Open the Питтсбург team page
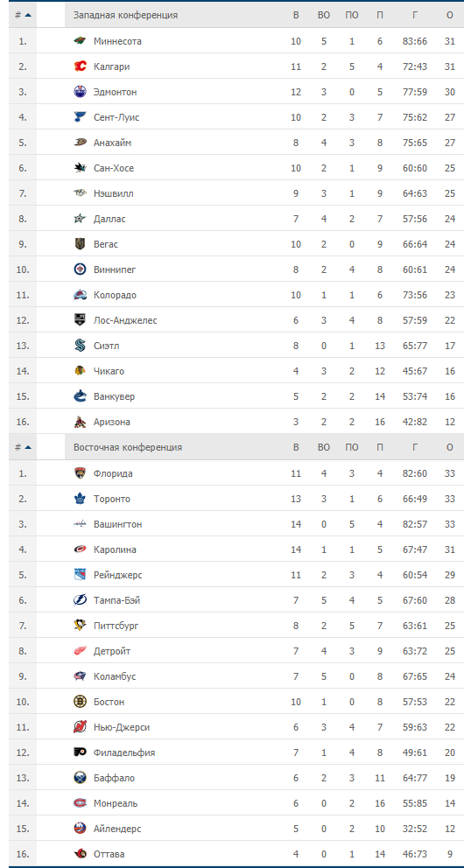This screenshot has height=868, width=464. [116, 626]
